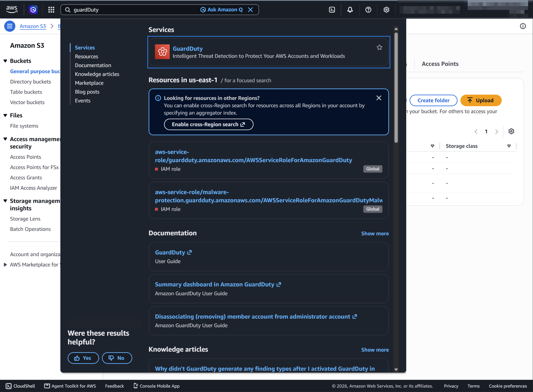Collapse Access management and security section
The width and height of the screenshot is (533, 392).
point(5,139)
